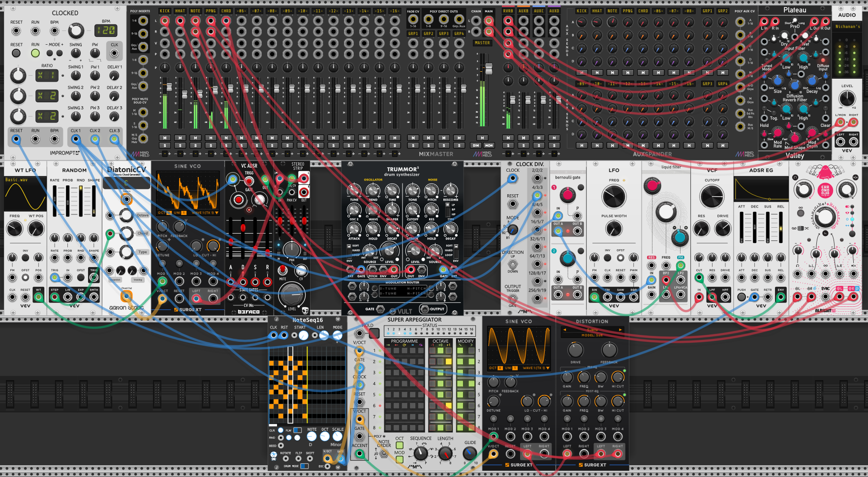Viewport: 868px width, 477px height.
Task: Click the Clocked CLK master output jack
Action: (x=114, y=53)
